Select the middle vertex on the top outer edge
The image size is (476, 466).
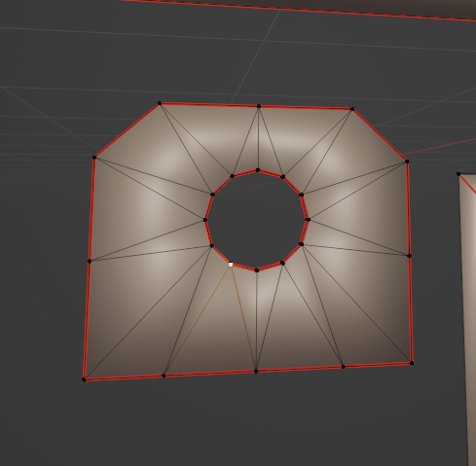(259, 106)
